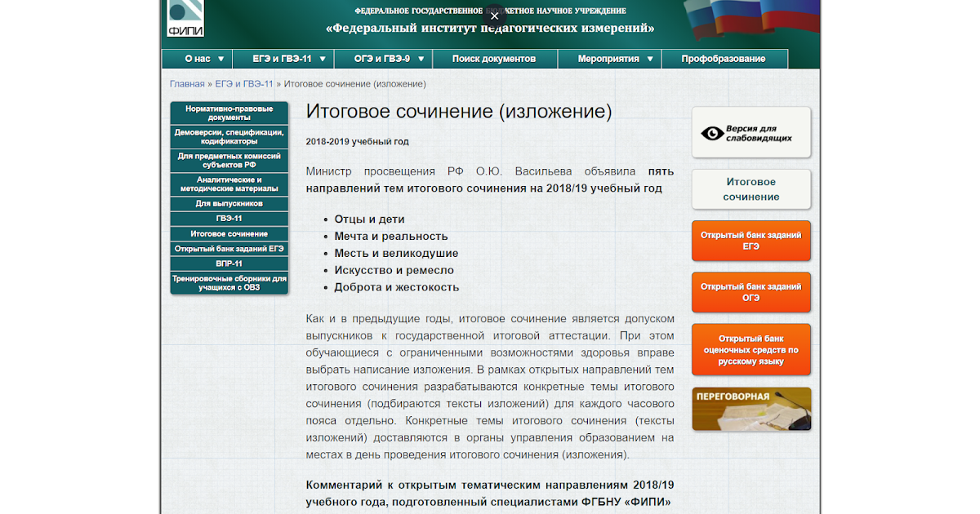Click the Главная breadcrumb link
The image size is (980, 514).
[x=187, y=84]
